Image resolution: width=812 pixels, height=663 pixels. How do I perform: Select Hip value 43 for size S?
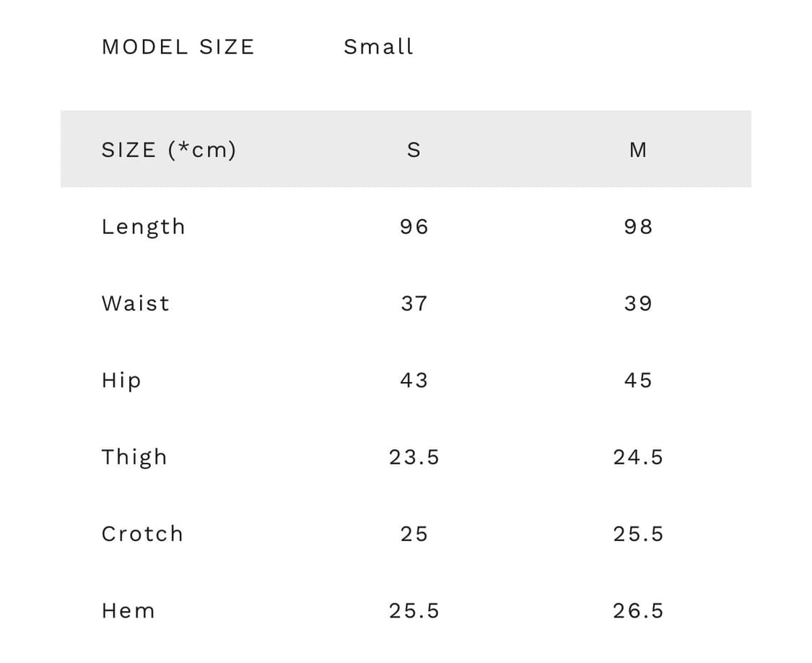[414, 380]
